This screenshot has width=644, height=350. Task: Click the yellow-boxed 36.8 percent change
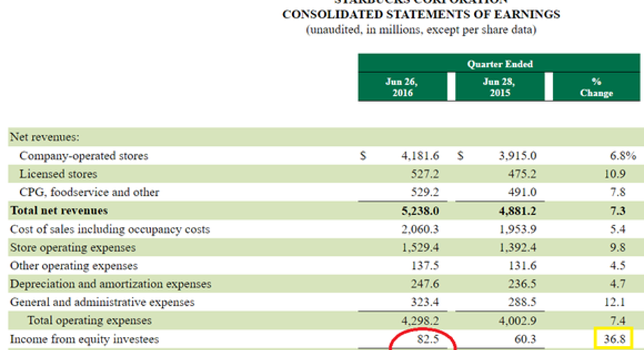[612, 339]
